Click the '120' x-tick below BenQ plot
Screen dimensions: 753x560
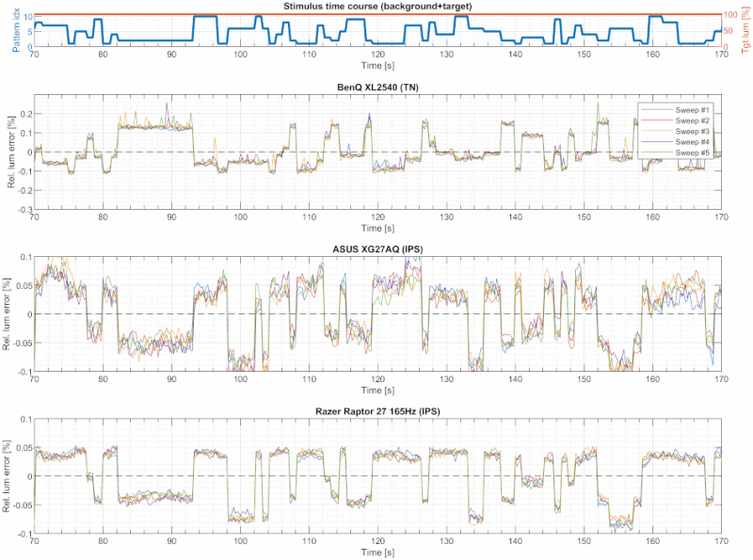[377, 217]
